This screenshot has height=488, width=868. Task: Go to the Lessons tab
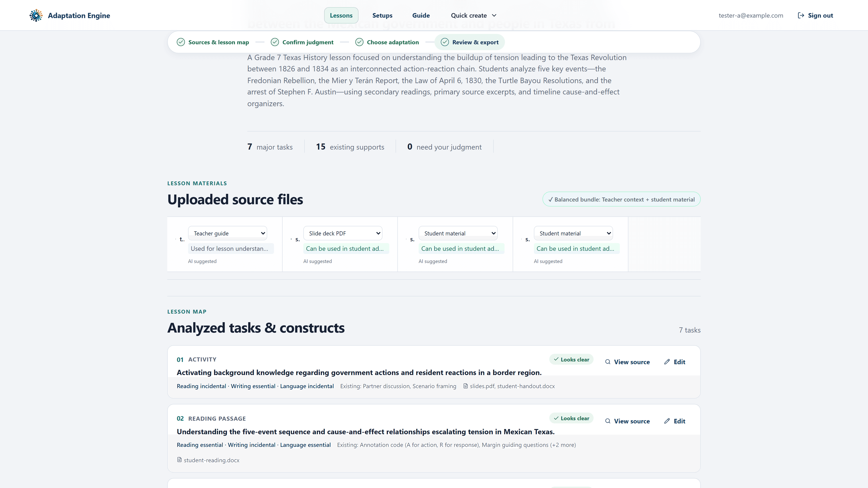pos(341,16)
